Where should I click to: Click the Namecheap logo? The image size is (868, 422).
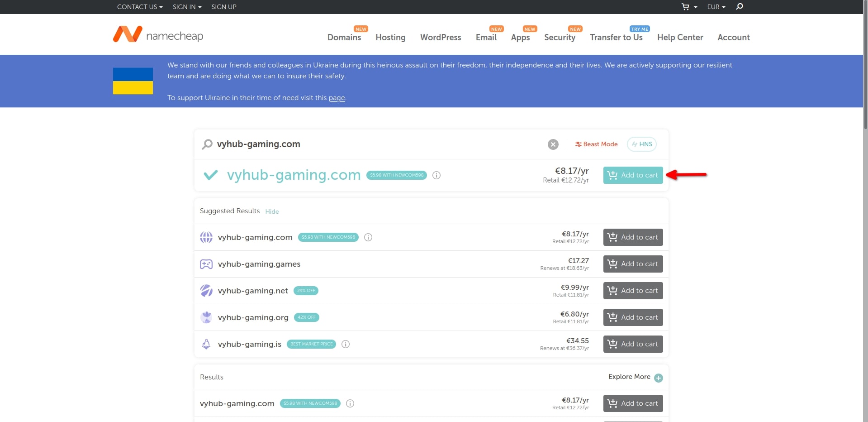tap(158, 35)
